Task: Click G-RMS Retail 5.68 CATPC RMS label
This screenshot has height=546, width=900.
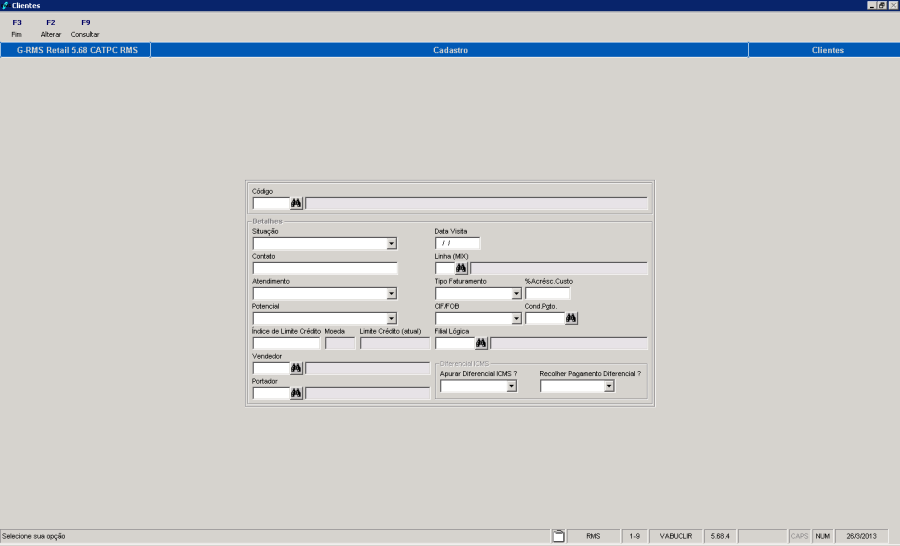Action: click(x=77, y=50)
